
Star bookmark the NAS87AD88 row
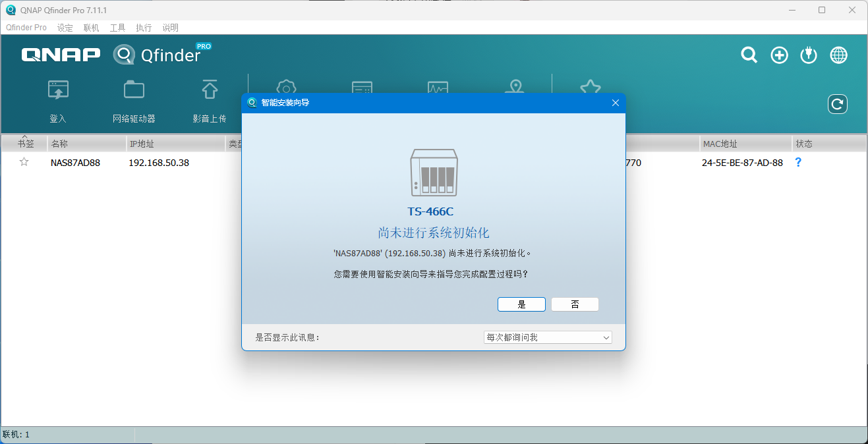(x=24, y=162)
